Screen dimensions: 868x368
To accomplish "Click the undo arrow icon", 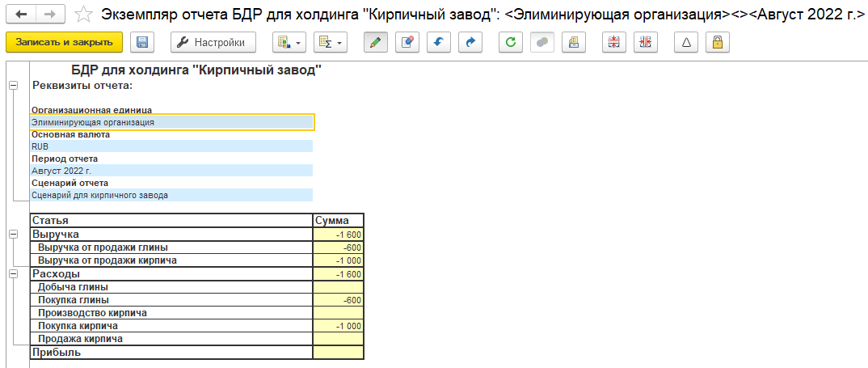I will point(438,42).
